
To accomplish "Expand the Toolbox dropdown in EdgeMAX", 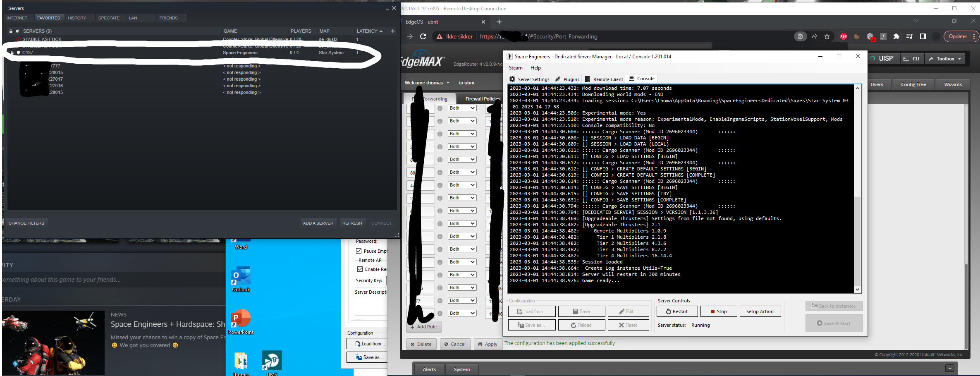I will [945, 59].
